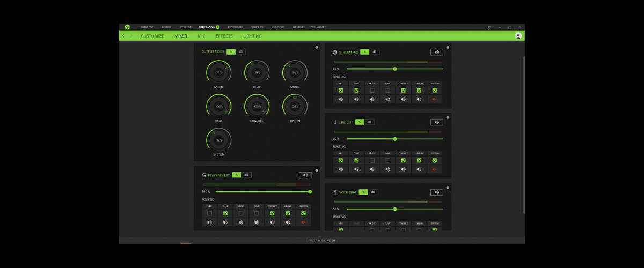Mute CONSOLE channel in Line Out routing
Screen dimensions: 644x268
tap(403, 169)
